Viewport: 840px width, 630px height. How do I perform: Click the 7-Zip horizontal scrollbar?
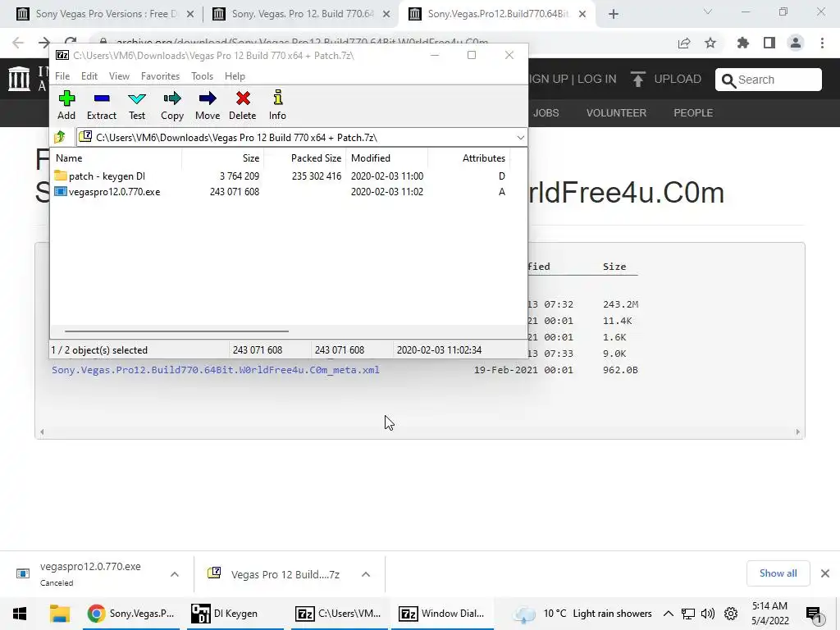coord(177,331)
